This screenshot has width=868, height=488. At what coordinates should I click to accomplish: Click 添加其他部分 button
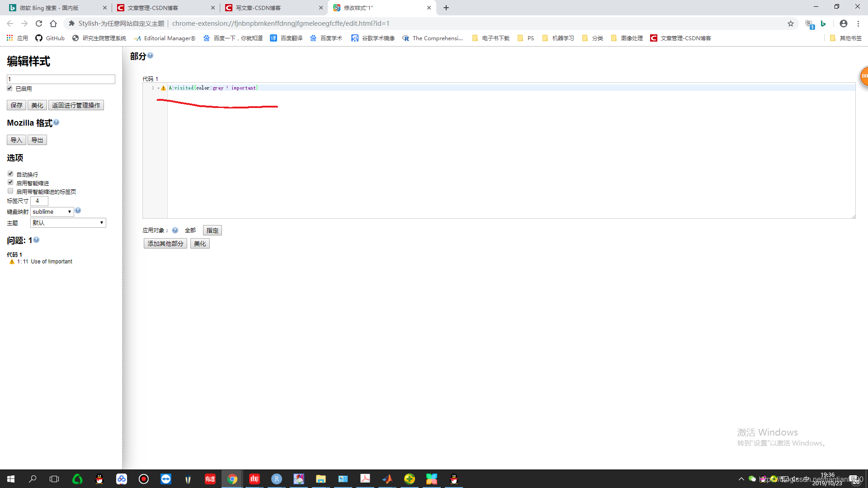[165, 244]
